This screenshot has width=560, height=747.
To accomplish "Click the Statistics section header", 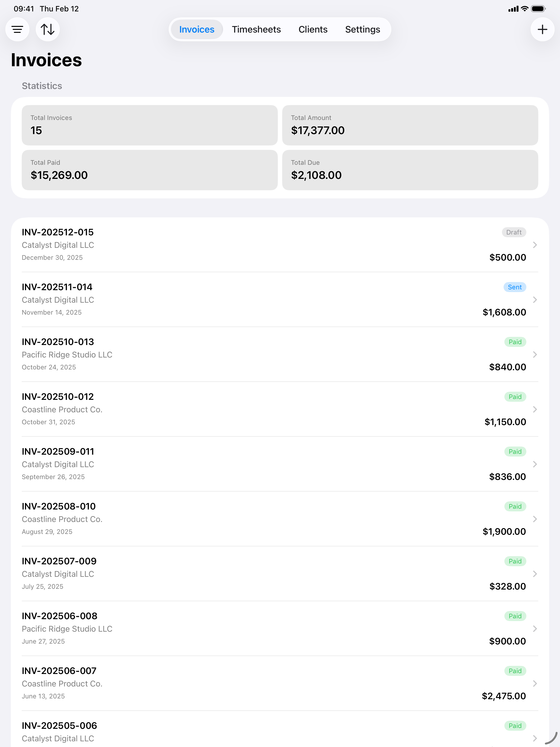I will pyautogui.click(x=42, y=86).
